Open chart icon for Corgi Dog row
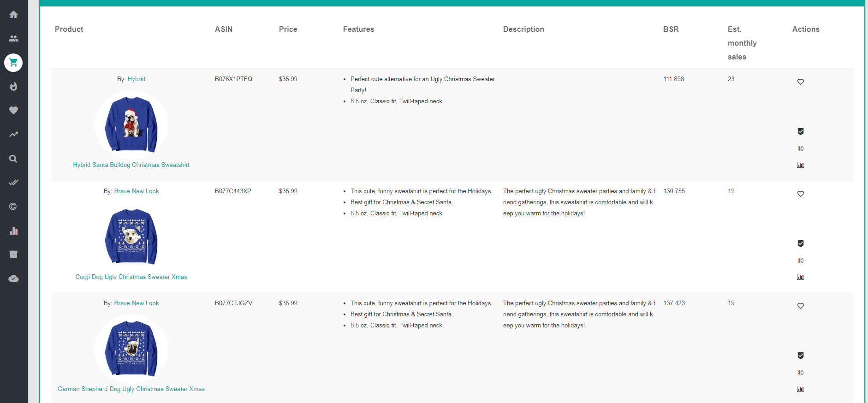The width and height of the screenshot is (868, 403). (801, 277)
